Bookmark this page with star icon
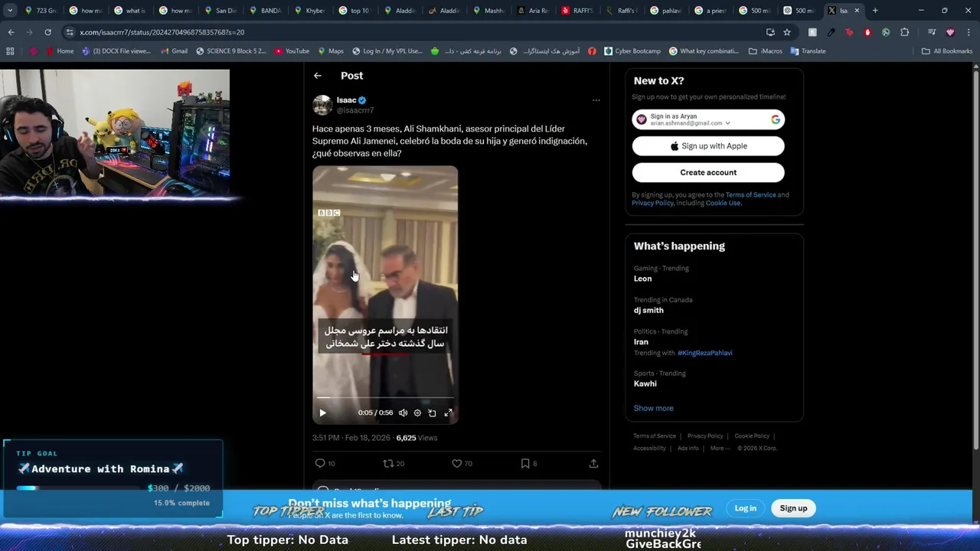Viewport: 980px width, 551px height. pos(787,32)
